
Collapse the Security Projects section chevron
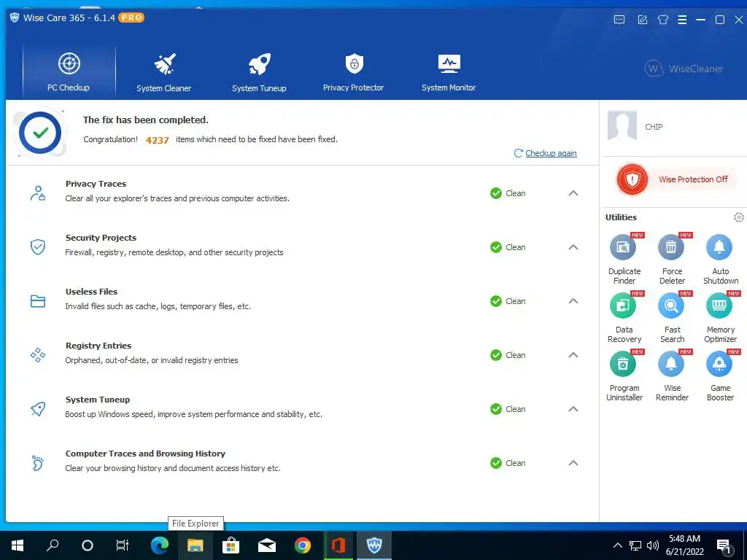(x=573, y=247)
